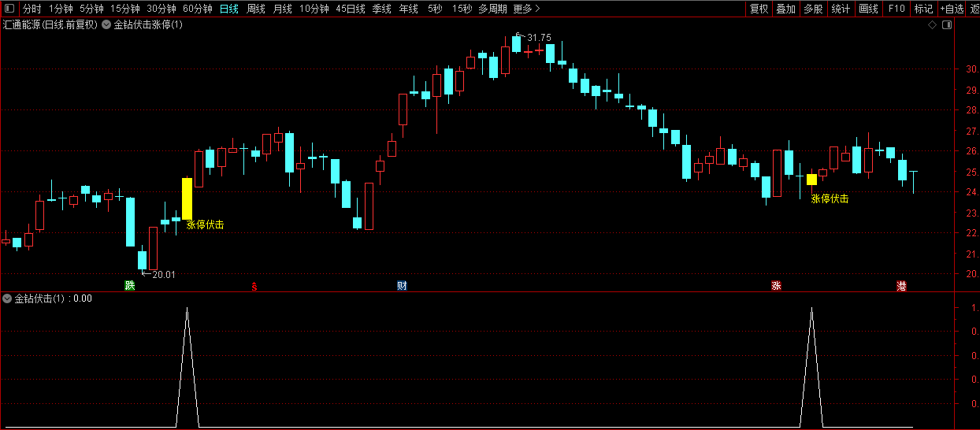The height and width of the screenshot is (430, 980).
Task: Click the green 跌 event marker
Action: click(x=130, y=285)
